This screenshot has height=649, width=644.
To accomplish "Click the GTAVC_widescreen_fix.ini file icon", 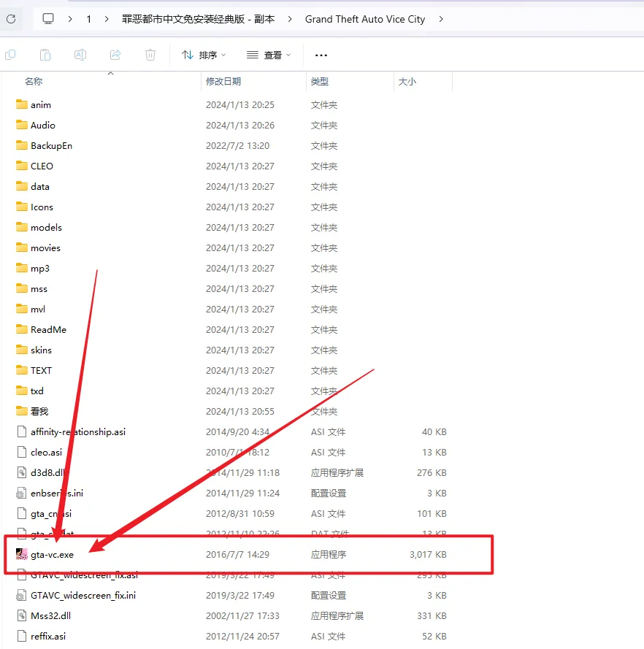I will click(20, 595).
